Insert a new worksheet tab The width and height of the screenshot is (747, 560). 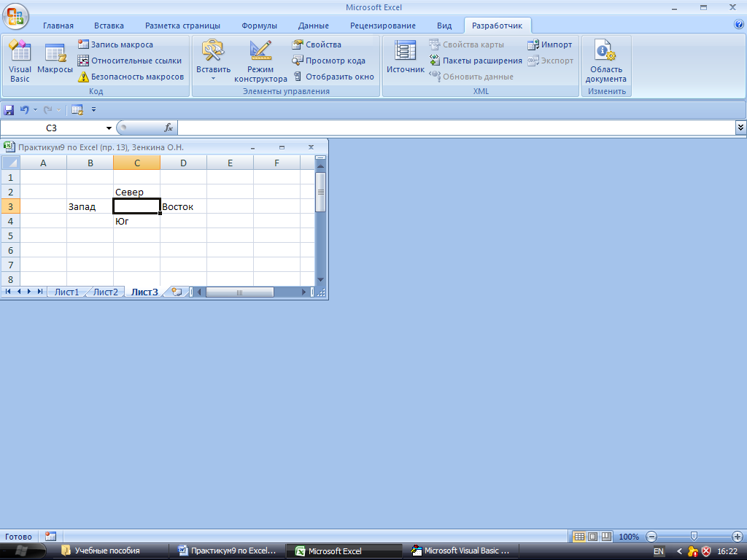click(177, 292)
